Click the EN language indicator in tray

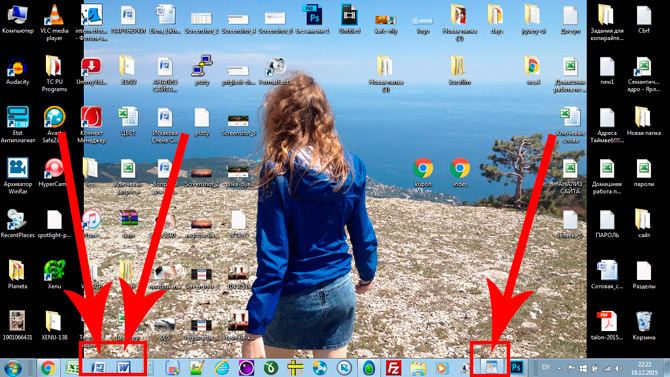(545, 367)
